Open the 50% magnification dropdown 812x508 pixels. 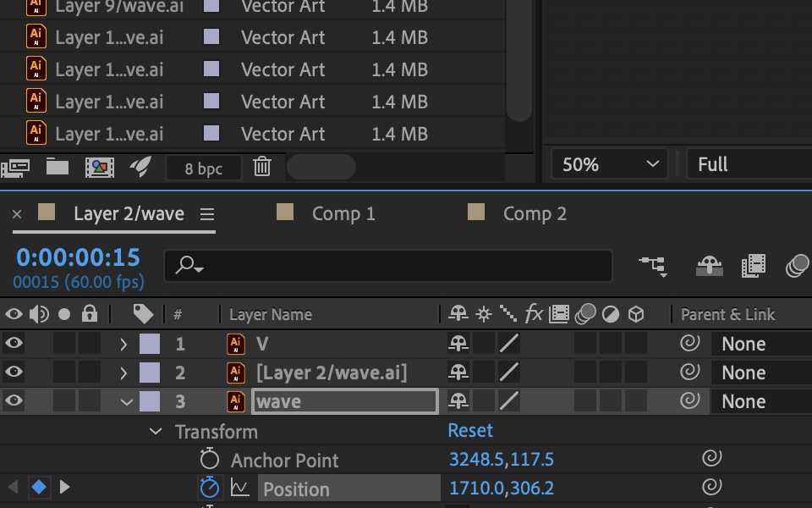coord(609,164)
